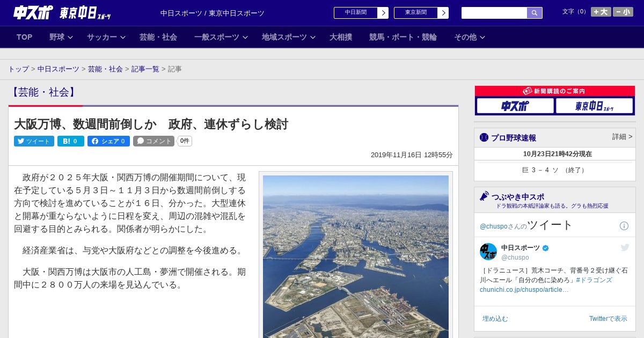The image size is (644, 338).
Task: Open the Osaka aerial photo thumbnail
Action: tap(355, 256)
